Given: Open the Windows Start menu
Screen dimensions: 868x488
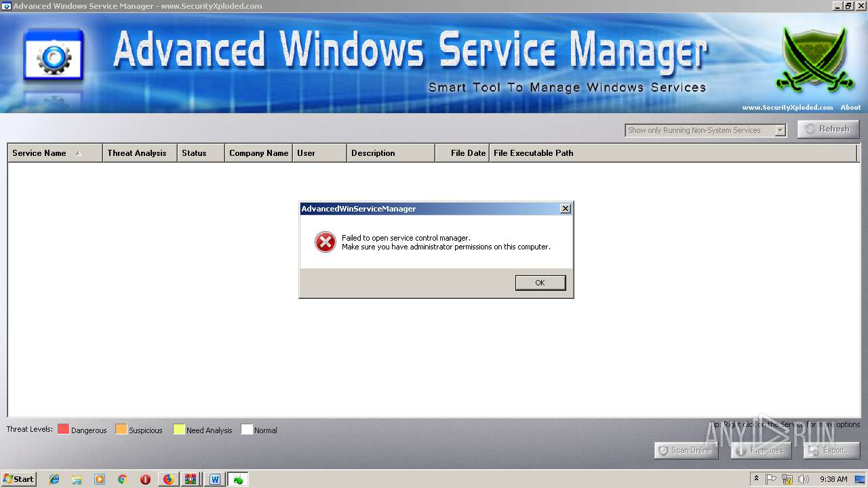Looking at the screenshot, I should click(x=18, y=479).
